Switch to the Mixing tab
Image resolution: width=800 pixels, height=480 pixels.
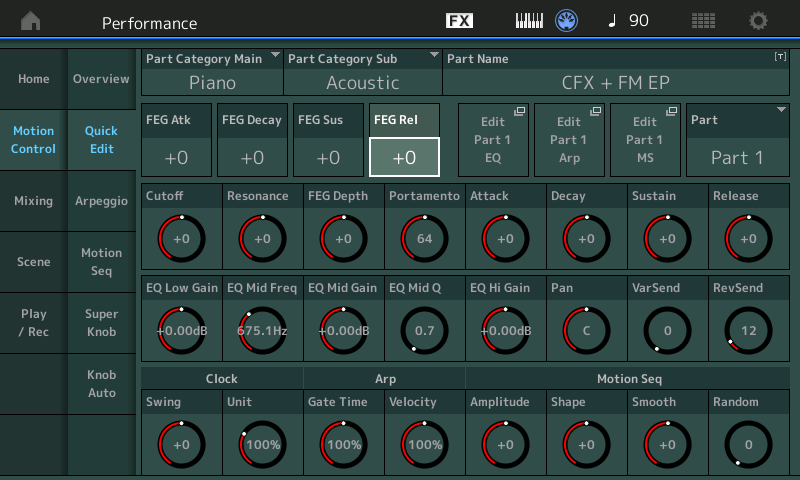33,201
